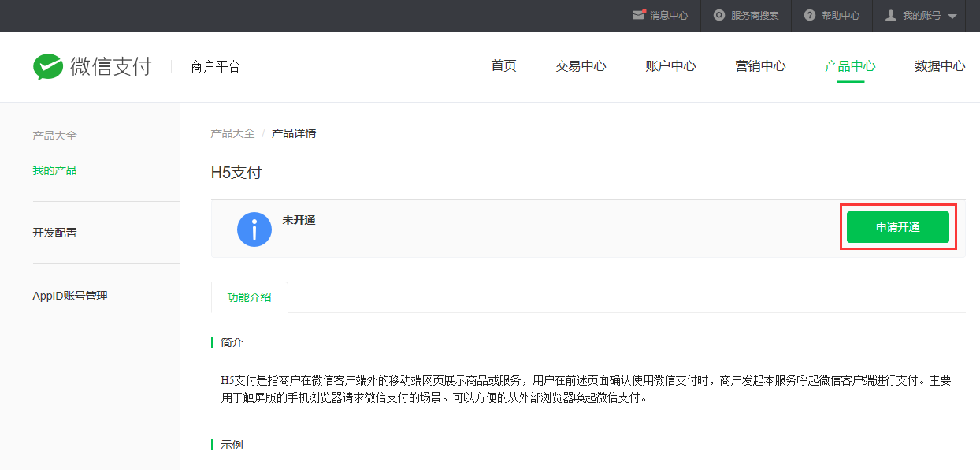Expand the 我的账号 dropdown arrow

click(x=952, y=16)
